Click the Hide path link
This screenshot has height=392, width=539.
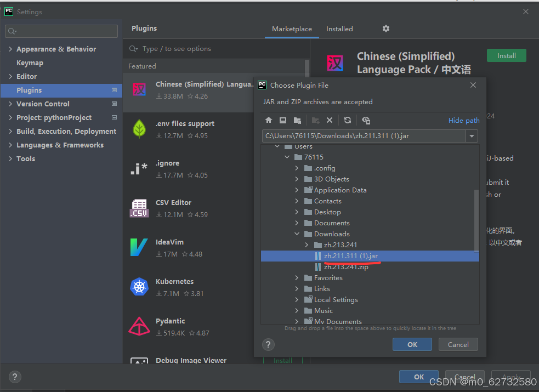click(x=464, y=121)
